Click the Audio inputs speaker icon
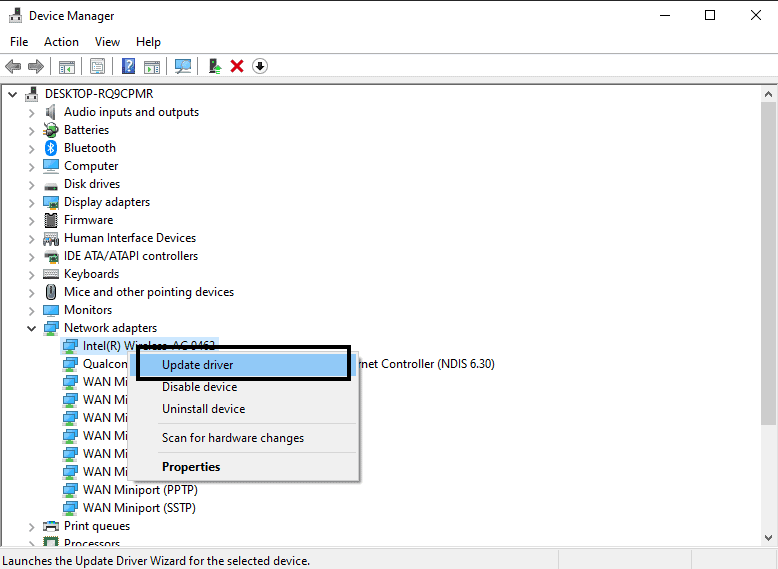 coord(50,112)
